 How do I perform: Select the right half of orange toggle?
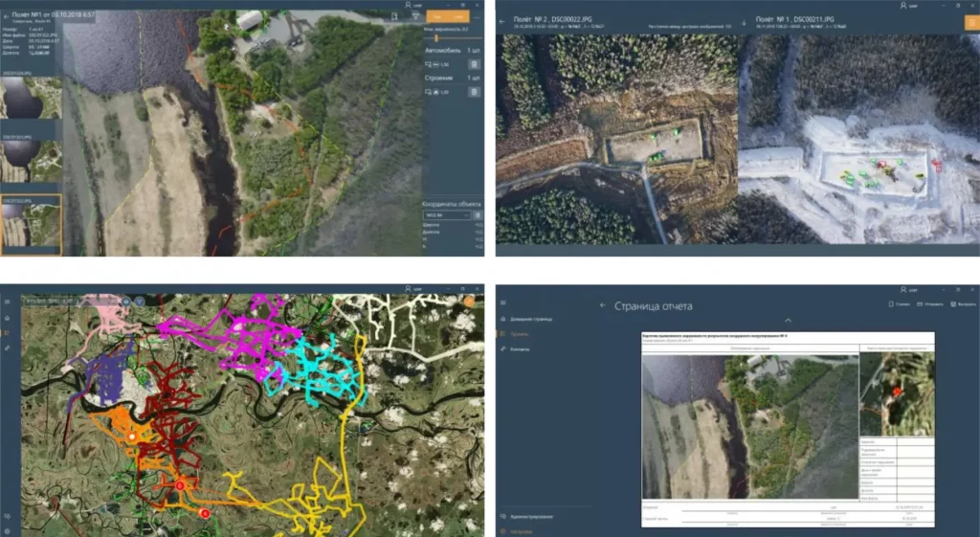coord(458,17)
